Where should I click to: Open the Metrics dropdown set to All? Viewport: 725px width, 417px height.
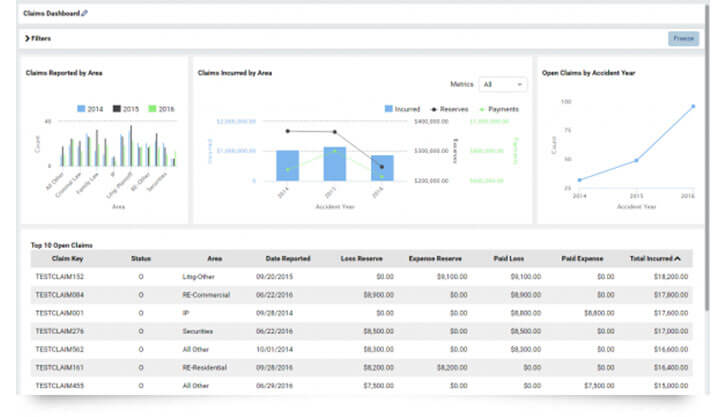503,85
